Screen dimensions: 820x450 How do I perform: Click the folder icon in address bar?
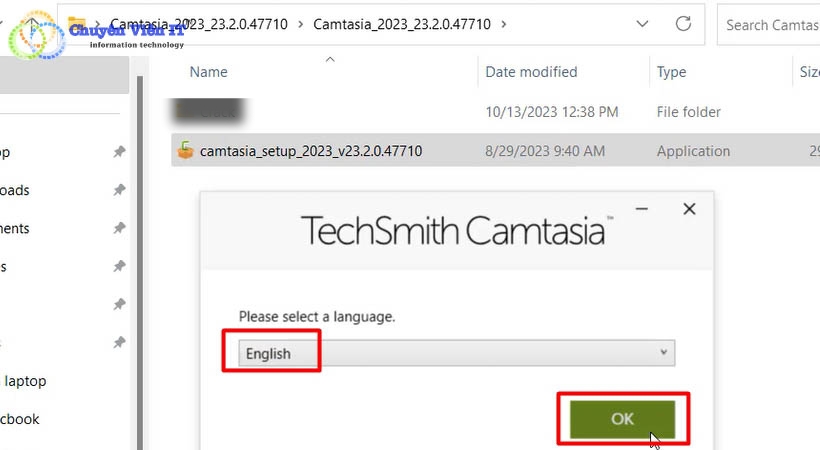click(x=77, y=24)
